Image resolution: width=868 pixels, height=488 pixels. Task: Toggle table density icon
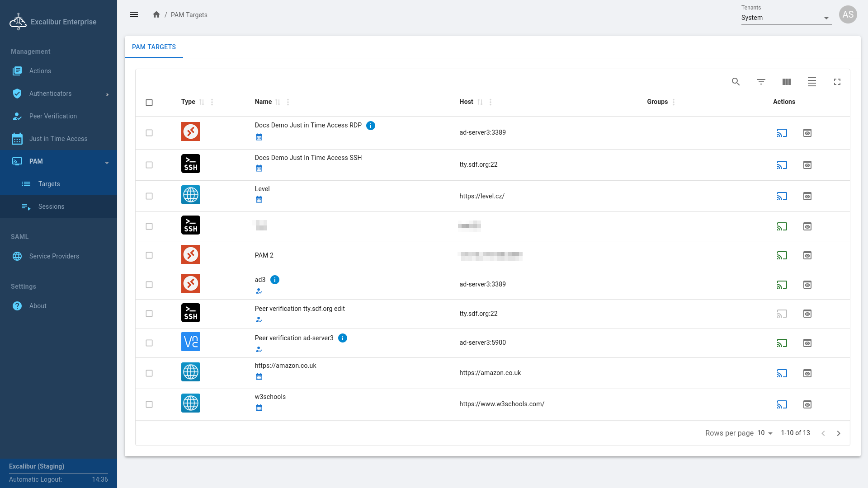[811, 82]
